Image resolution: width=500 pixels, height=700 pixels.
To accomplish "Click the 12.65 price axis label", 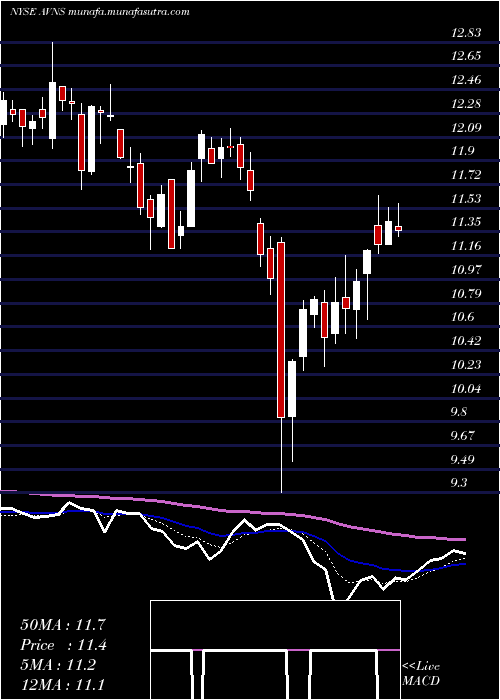I will [x=466, y=56].
